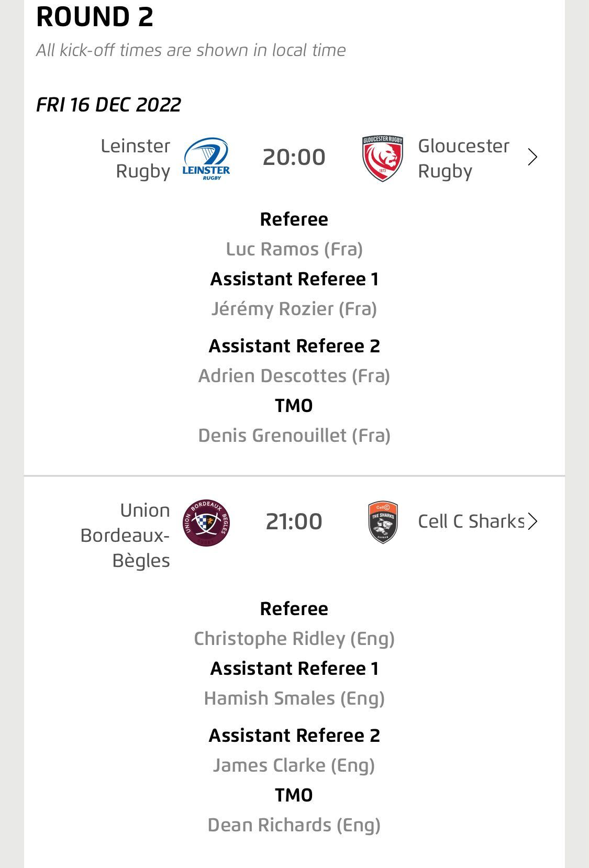This screenshot has width=589, height=868.
Task: Open the Leinster Rugby team name
Action: tap(136, 158)
